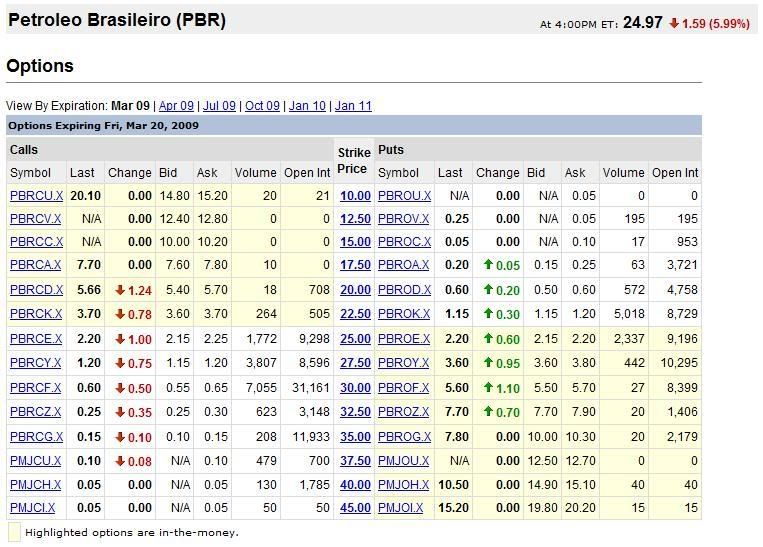The image size is (763, 547).
Task: Select the call volume 7,055
Action: coord(261,388)
